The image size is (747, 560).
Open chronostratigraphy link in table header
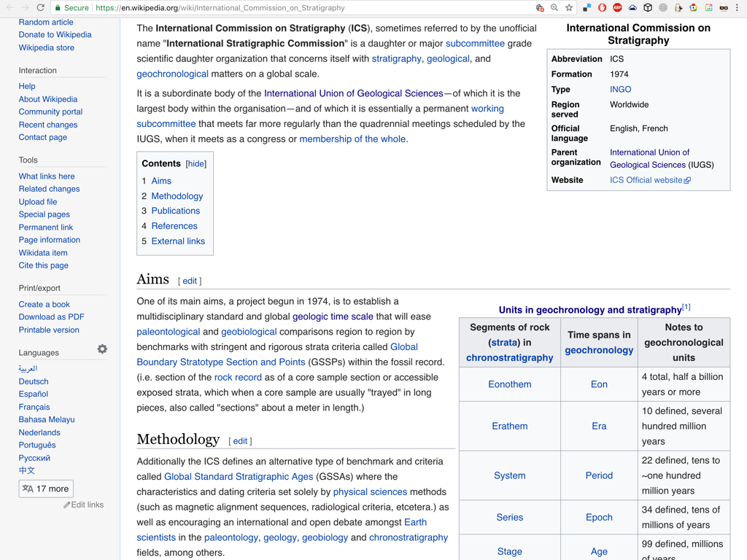pyautogui.click(x=509, y=357)
